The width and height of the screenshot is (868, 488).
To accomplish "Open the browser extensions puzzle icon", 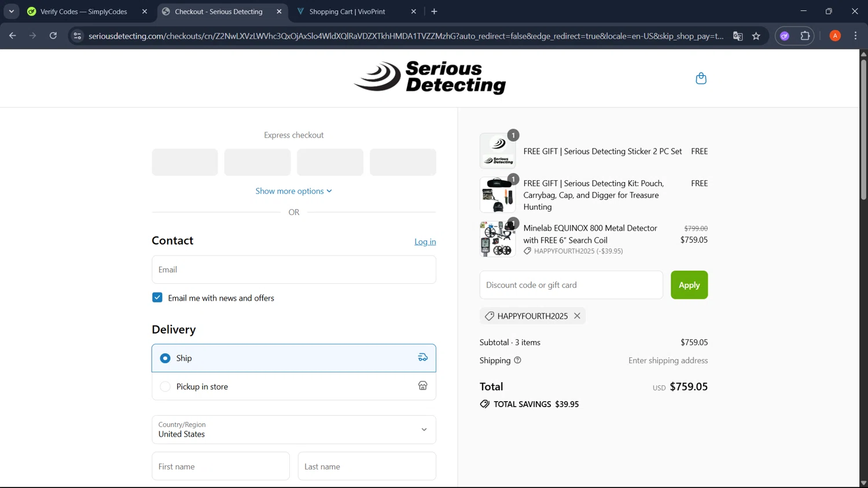I will [805, 36].
